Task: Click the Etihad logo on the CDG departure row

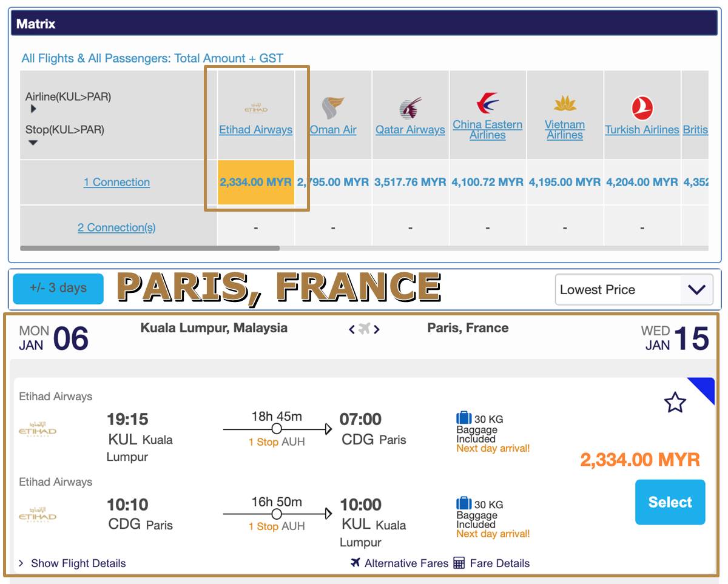Action: pos(38,515)
